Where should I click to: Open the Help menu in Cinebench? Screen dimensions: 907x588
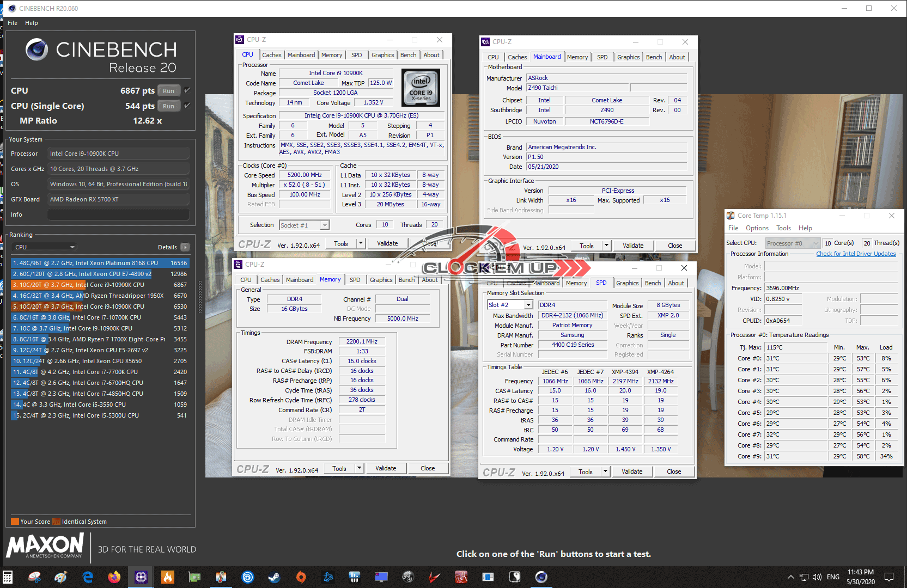tap(32, 23)
